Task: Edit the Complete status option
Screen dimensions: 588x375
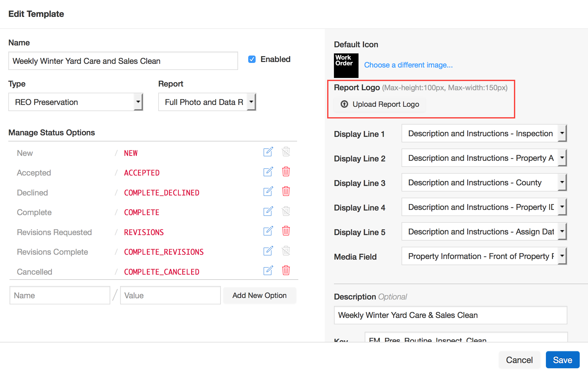Action: 268,211
